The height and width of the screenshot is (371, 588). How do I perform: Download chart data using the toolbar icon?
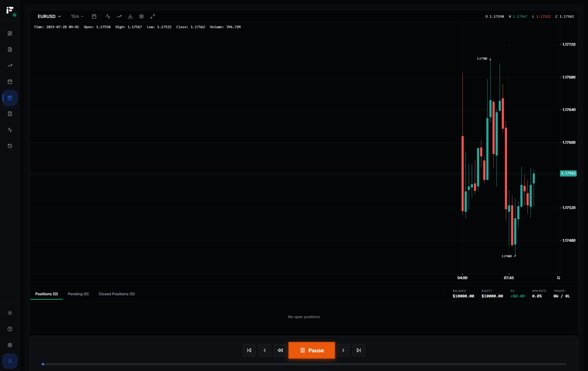(130, 16)
